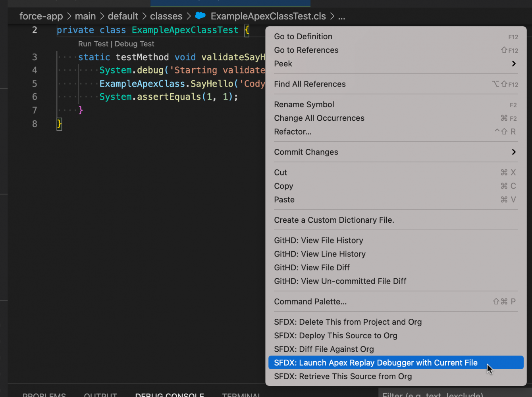This screenshot has height=397, width=532.
Task: Switch to the DEBUG CONSOLE tab
Action: point(170,395)
